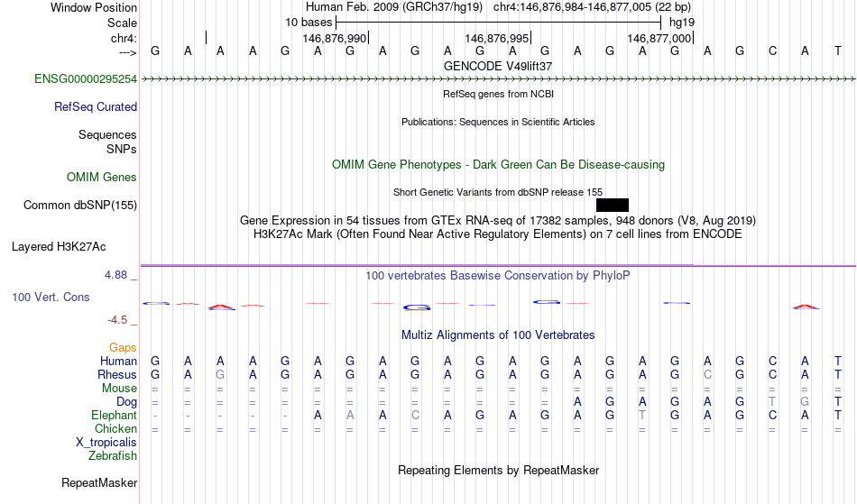Click the GTEx Gene Expression track title
This screenshot has width=857, height=504.
pos(498,221)
